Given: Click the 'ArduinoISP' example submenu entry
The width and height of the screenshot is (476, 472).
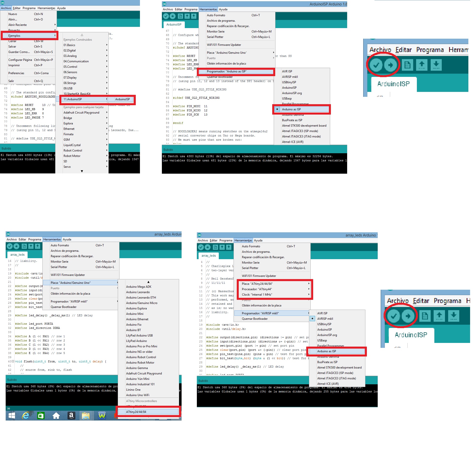Looking at the screenshot, I should 122,99.
